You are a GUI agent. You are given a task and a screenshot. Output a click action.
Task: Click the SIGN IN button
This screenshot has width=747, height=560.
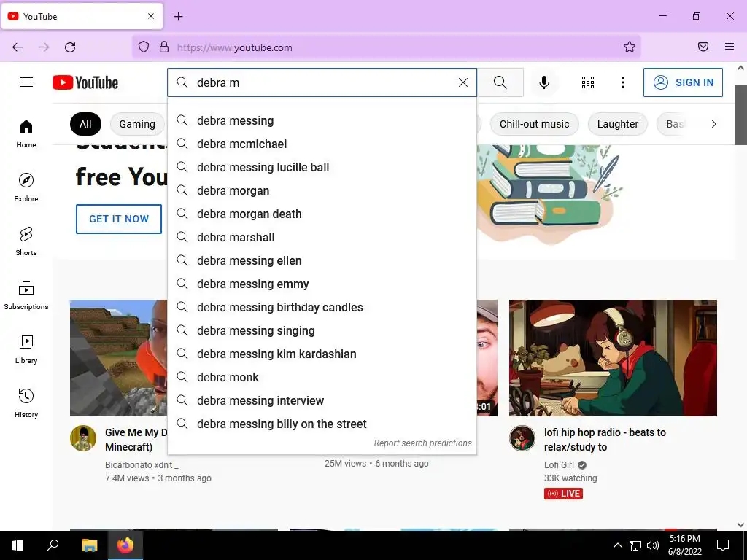683,82
